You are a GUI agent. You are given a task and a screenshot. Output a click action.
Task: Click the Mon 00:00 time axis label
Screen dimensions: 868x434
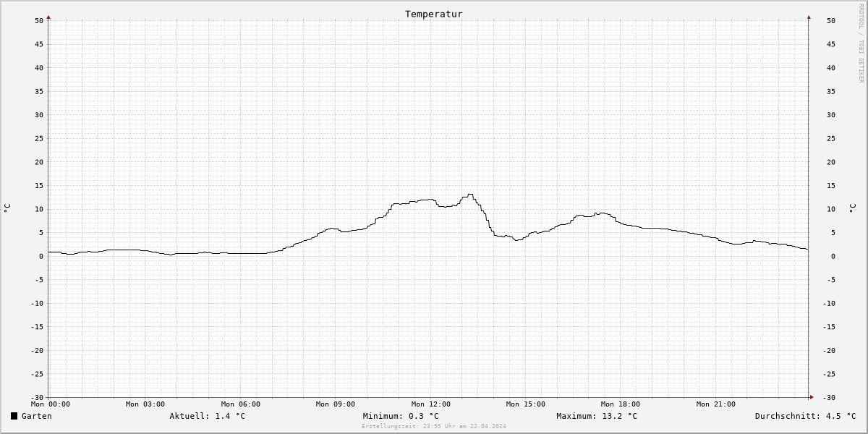(x=50, y=404)
